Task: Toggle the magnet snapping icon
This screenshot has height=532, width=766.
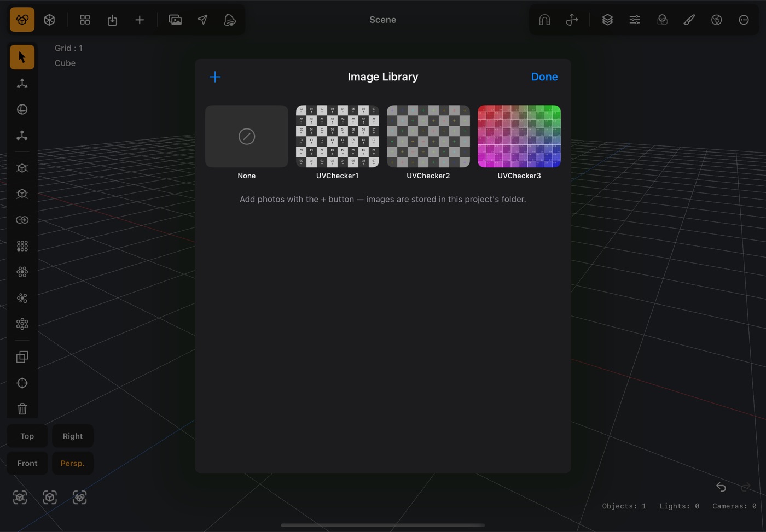Action: [x=544, y=20]
